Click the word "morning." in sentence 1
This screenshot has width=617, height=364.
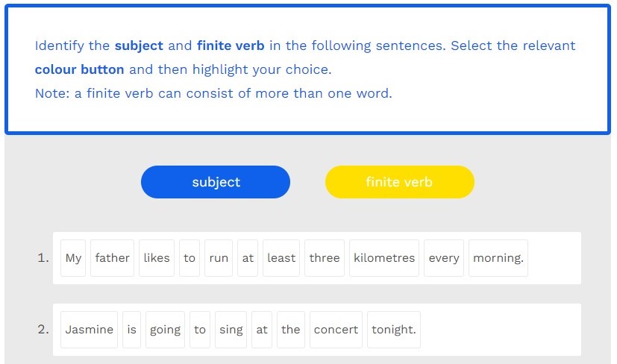pos(498,258)
